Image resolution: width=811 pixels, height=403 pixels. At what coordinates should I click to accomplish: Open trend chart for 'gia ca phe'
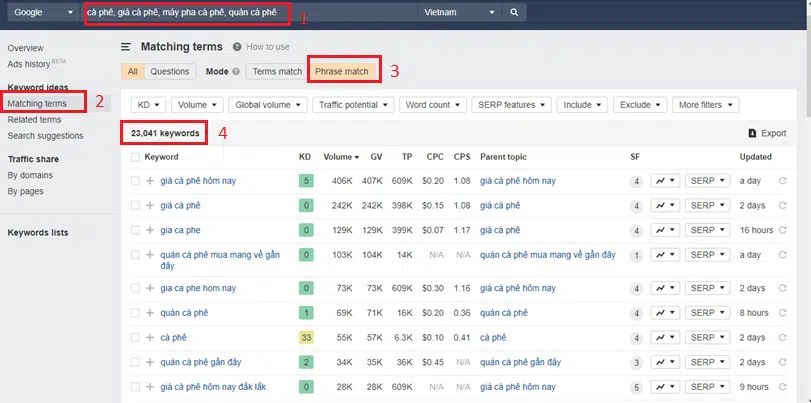665,230
